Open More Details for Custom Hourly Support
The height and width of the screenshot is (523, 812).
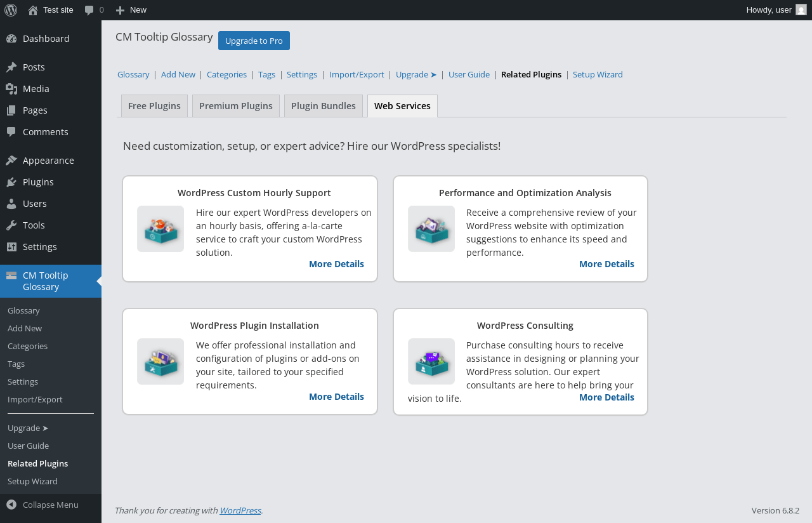336,264
